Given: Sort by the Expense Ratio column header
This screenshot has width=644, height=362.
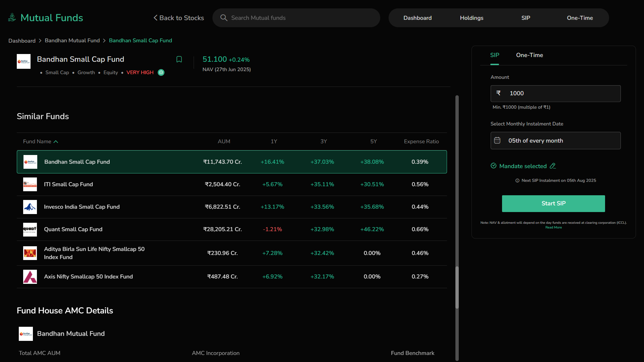Looking at the screenshot, I should (x=421, y=142).
